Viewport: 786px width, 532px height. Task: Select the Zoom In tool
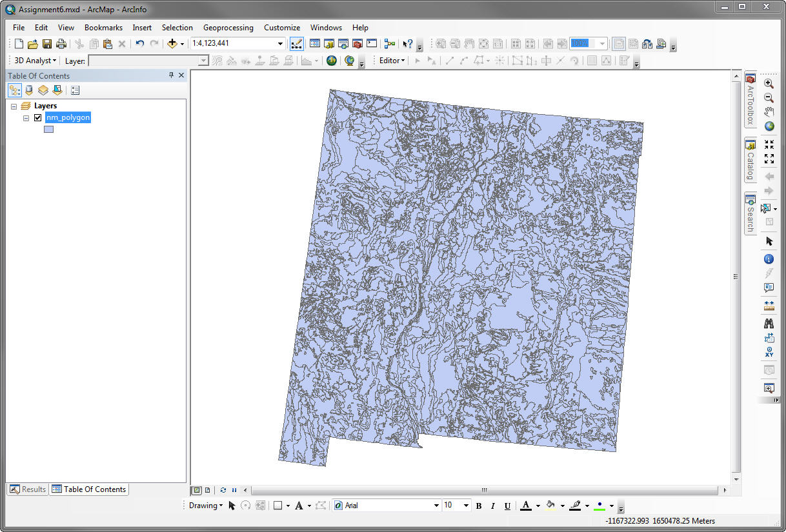[x=769, y=84]
